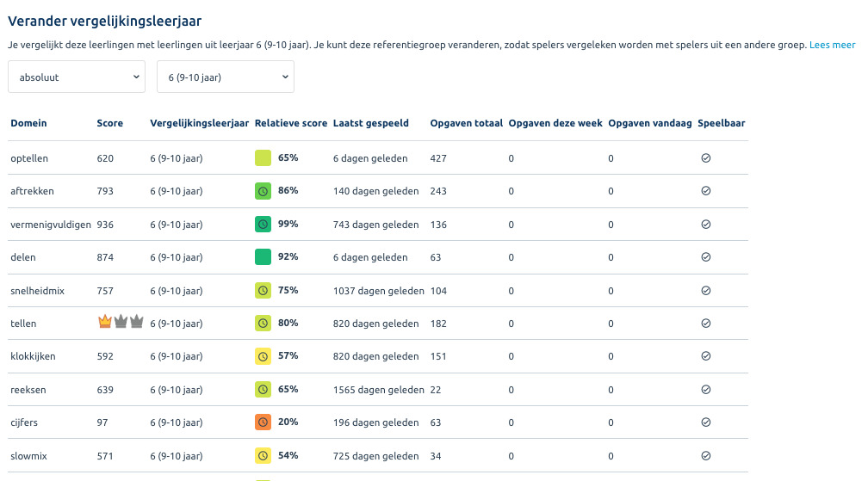Click the optellen domain row

[x=378, y=158]
